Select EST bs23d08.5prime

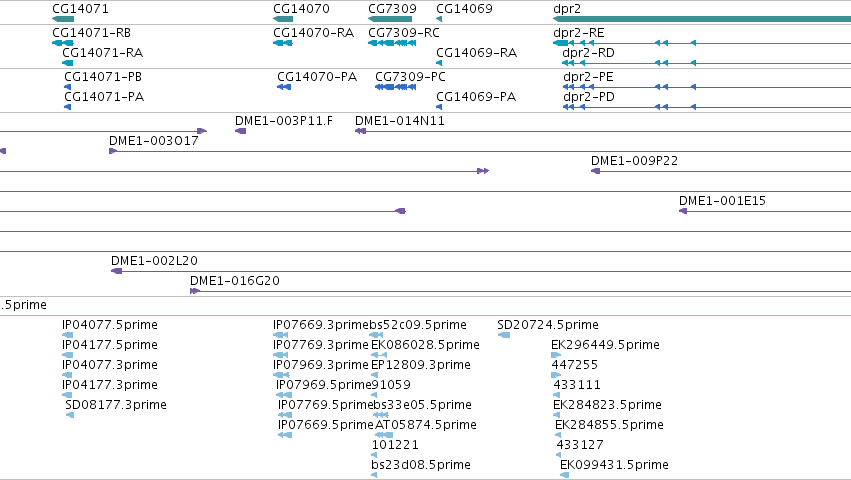point(421,465)
